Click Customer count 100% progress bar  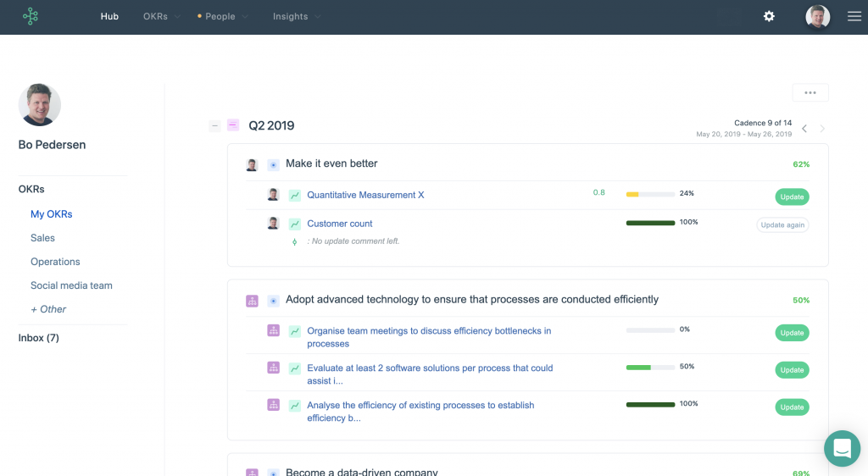click(x=650, y=223)
